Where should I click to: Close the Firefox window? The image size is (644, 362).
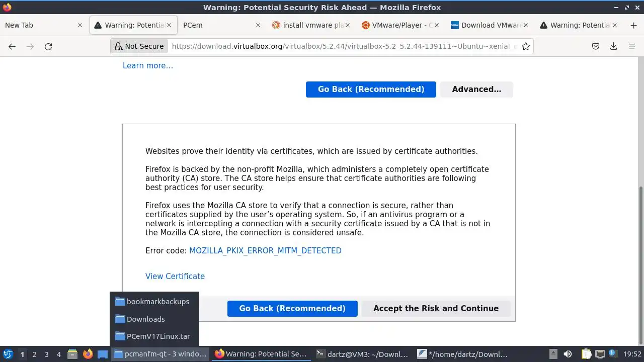click(x=637, y=8)
